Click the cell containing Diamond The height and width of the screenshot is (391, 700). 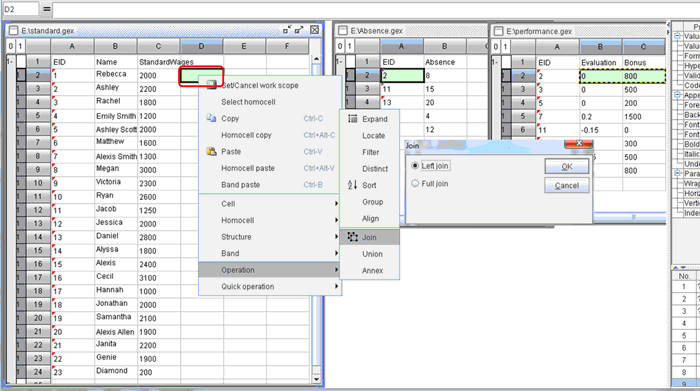tap(116, 371)
